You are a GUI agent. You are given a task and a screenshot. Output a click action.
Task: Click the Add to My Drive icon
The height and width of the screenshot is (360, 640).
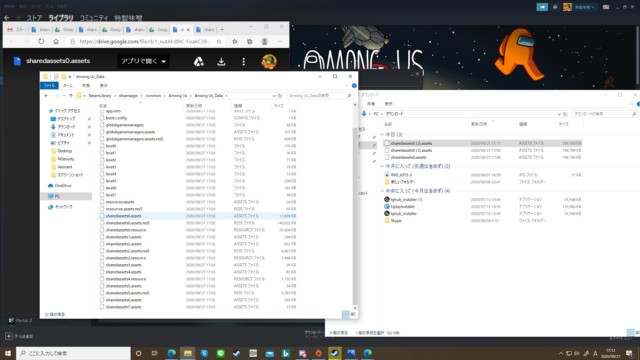click(199, 62)
